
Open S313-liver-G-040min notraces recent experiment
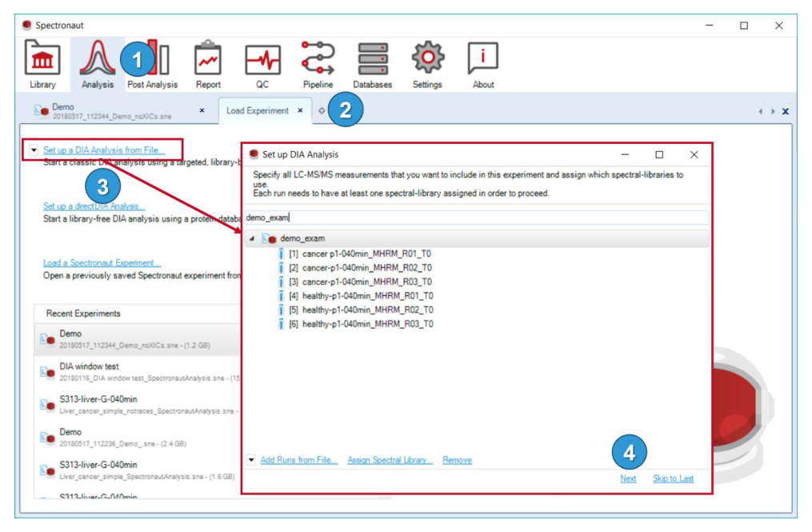coord(138,405)
